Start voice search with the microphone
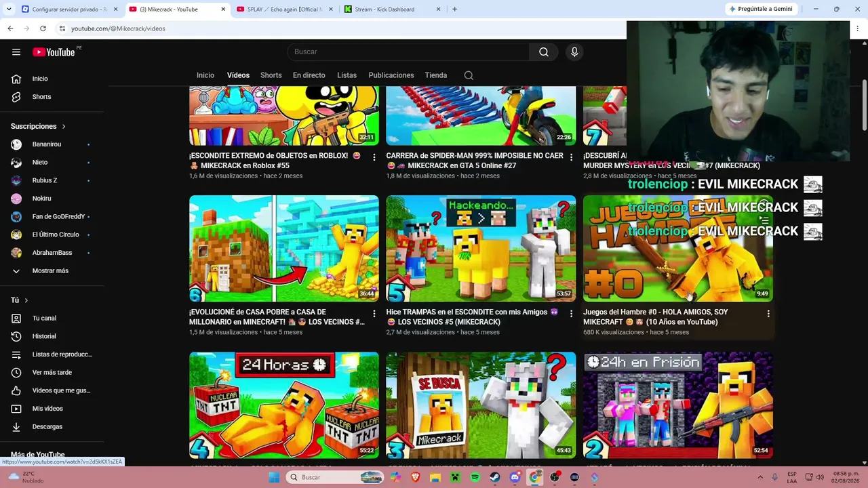Image resolution: width=868 pixels, height=488 pixels. click(574, 52)
